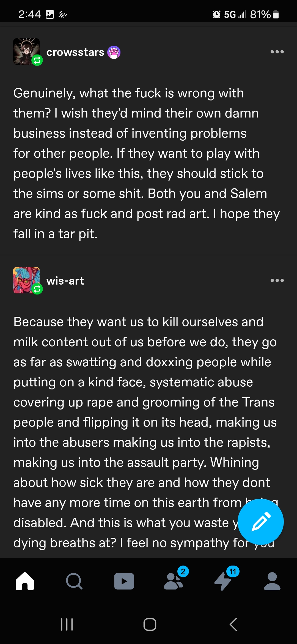Viewport: 297px width, 644px height.
Task: Tap Android home button
Action: tap(150, 624)
